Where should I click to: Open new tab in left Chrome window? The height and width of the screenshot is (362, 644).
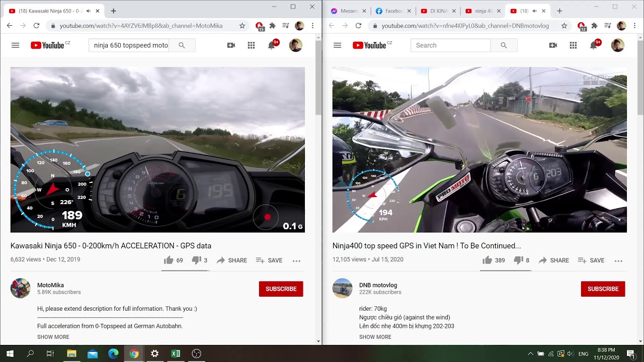click(113, 11)
